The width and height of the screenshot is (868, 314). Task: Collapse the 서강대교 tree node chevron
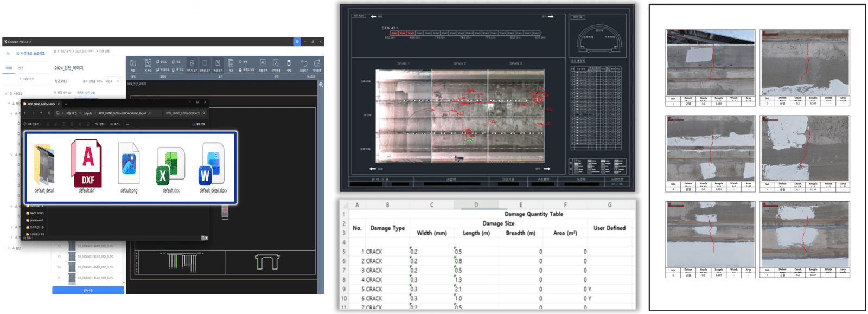coord(6,94)
